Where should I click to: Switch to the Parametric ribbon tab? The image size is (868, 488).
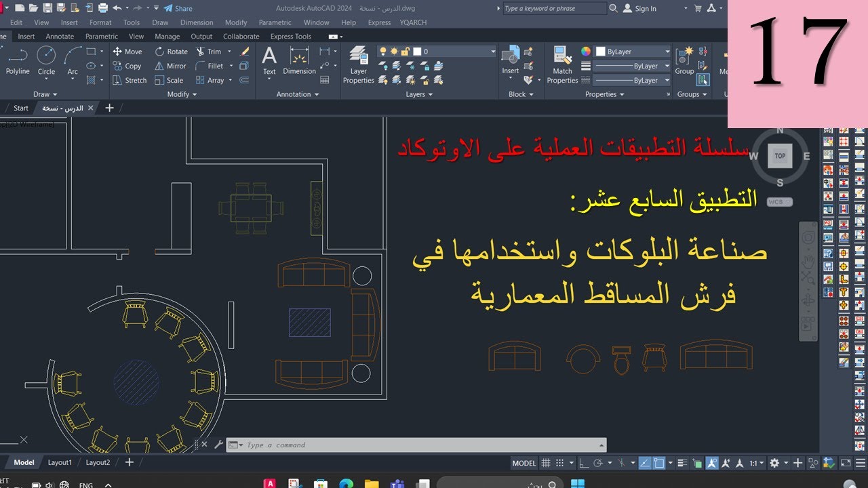(102, 37)
